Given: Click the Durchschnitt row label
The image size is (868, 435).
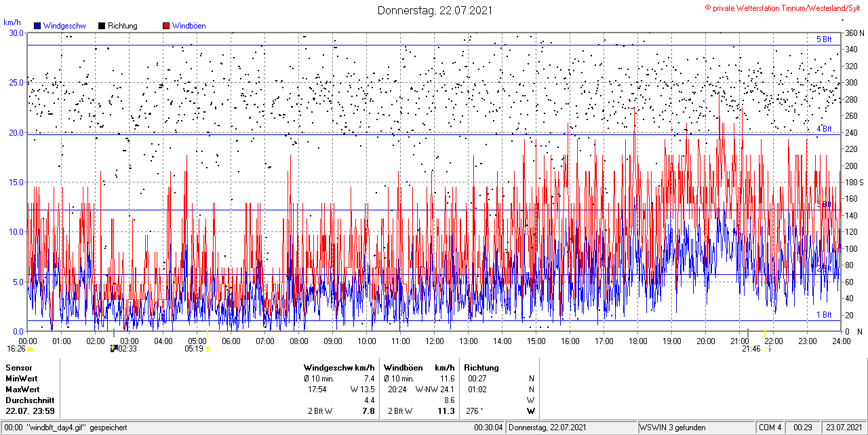Looking at the screenshot, I should pos(28,400).
